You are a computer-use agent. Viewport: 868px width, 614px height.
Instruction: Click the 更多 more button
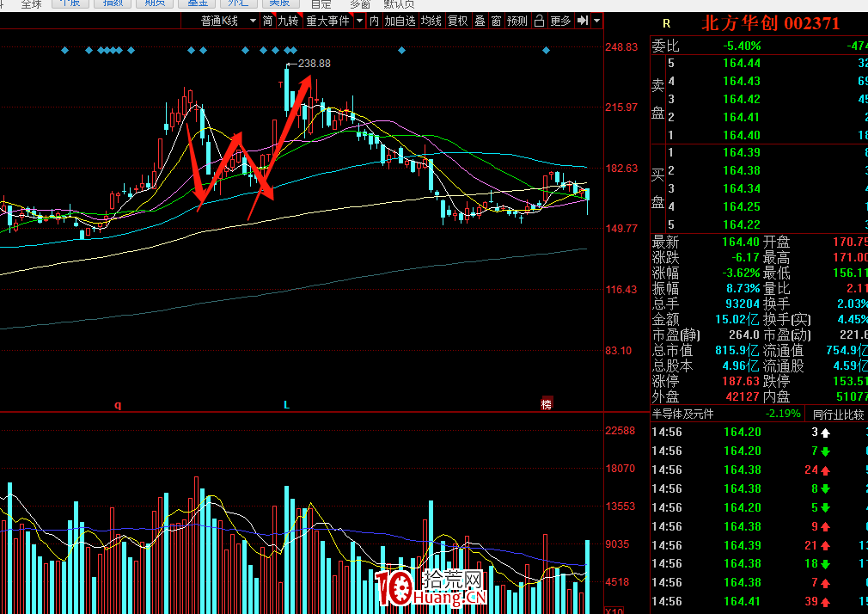[x=560, y=21]
